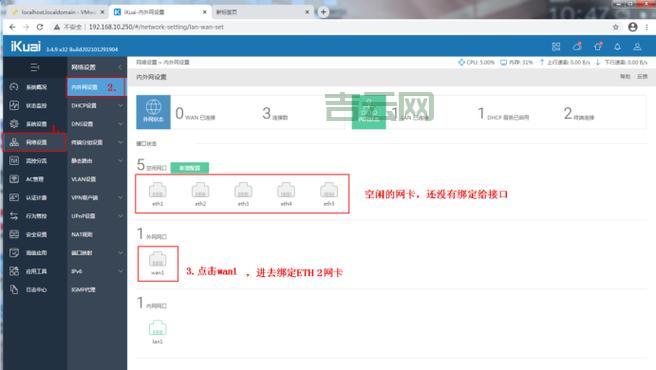Expand the DNS settings submenu
This screenshot has height=370, width=656.
point(97,124)
